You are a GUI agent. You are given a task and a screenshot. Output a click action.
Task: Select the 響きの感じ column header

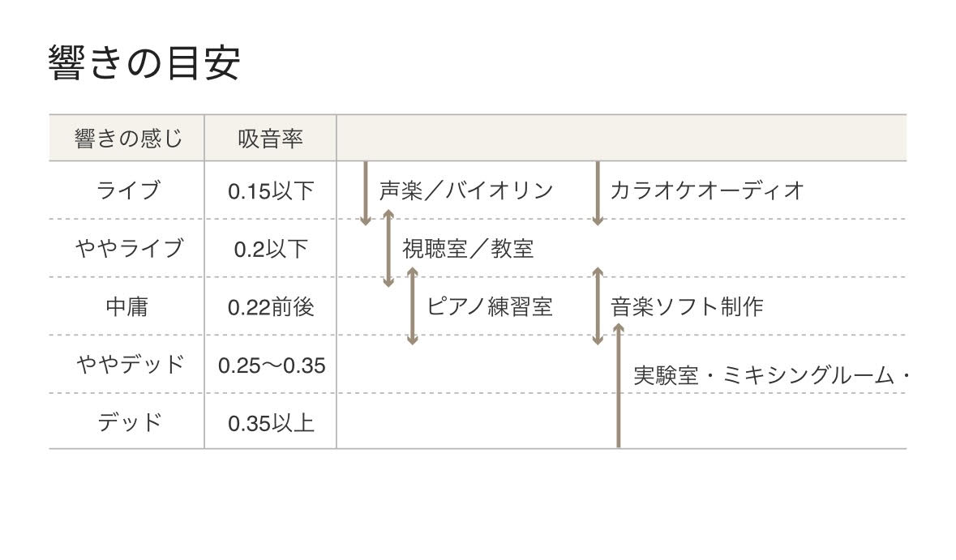click(x=128, y=139)
